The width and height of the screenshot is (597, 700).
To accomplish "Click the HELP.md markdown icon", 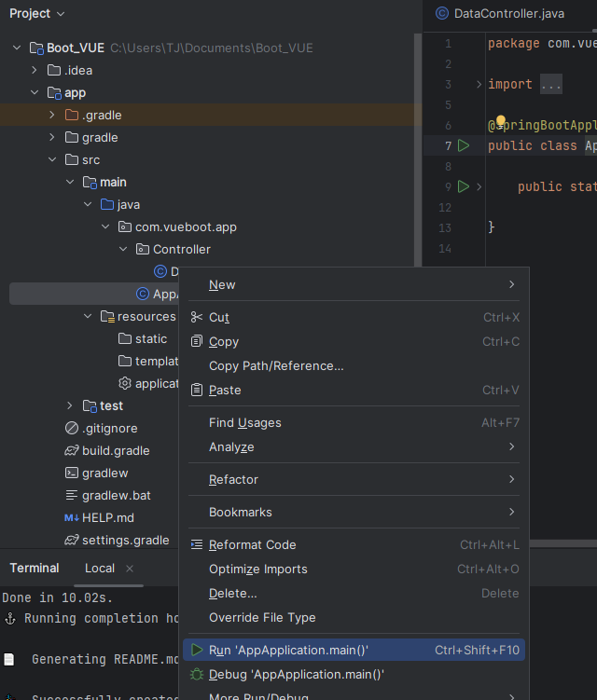I will [72, 517].
